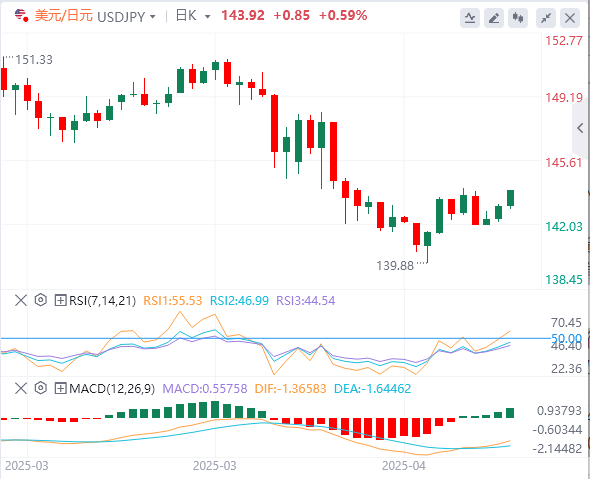Select the 美元/日元 pair name
This screenshot has width=590, height=479.
64,16
